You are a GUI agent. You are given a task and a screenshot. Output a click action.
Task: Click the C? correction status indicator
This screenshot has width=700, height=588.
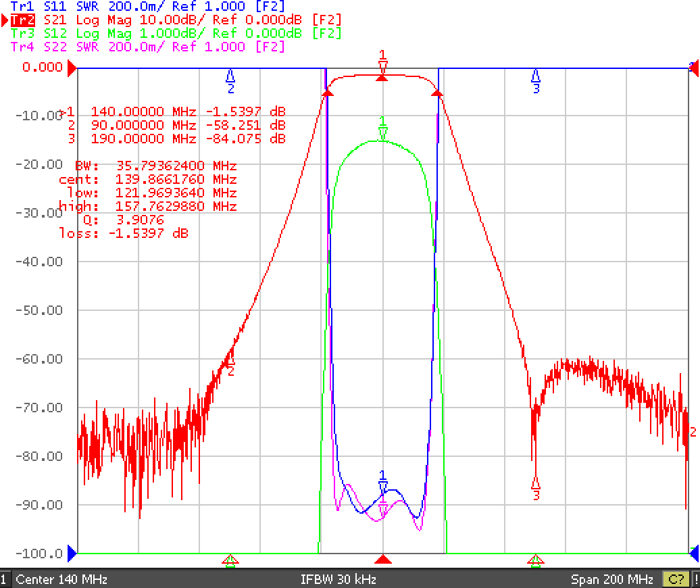[676, 579]
